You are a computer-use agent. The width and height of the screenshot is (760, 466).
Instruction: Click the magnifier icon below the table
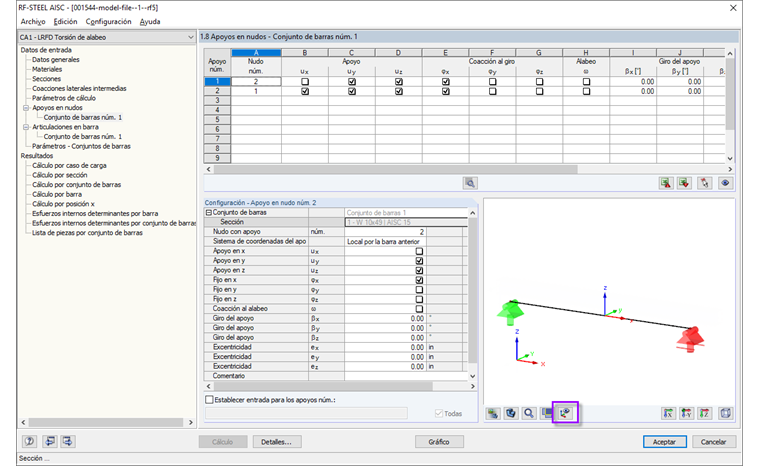coord(470,183)
